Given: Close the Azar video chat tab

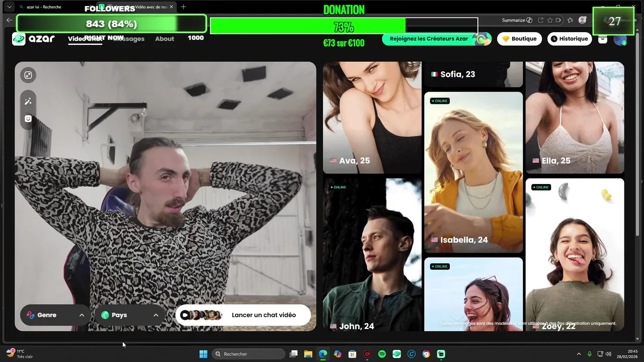Looking at the screenshot, I should 171,7.
